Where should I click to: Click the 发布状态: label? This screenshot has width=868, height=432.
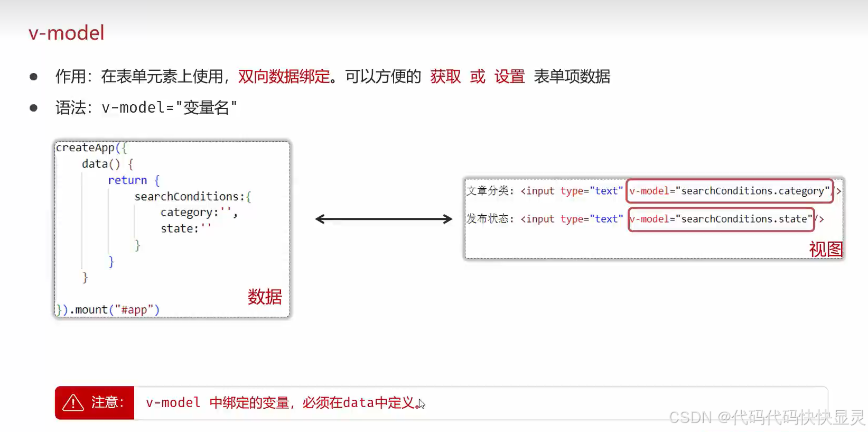coord(490,219)
